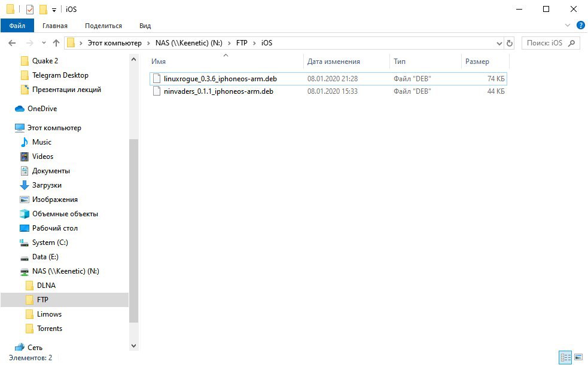This screenshot has width=588, height=365.
Task: Open Videos library icon
Action: point(25,157)
